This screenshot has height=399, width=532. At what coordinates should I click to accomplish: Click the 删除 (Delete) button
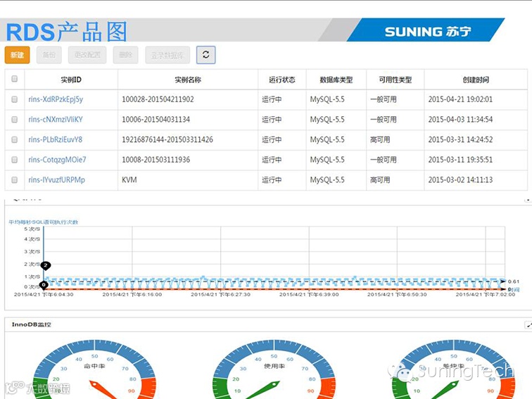(x=125, y=55)
